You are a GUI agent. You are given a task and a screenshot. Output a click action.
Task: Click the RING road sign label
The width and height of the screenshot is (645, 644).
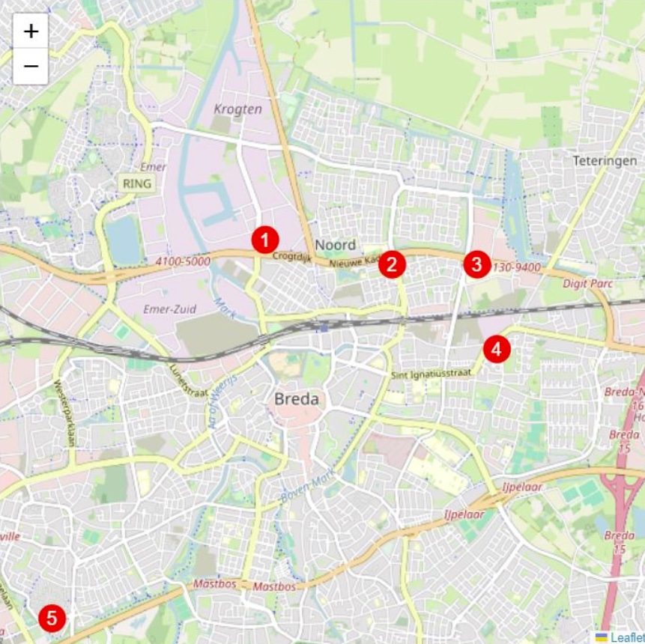137,183
